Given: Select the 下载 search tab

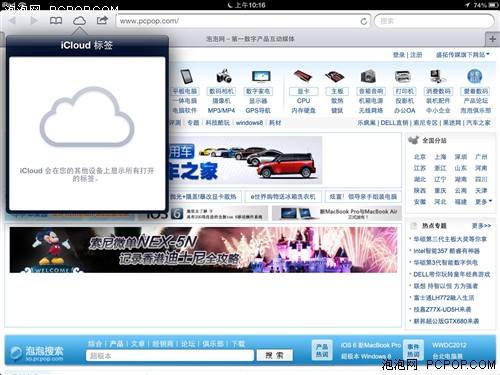Looking at the screenshot, I should point(238,344).
